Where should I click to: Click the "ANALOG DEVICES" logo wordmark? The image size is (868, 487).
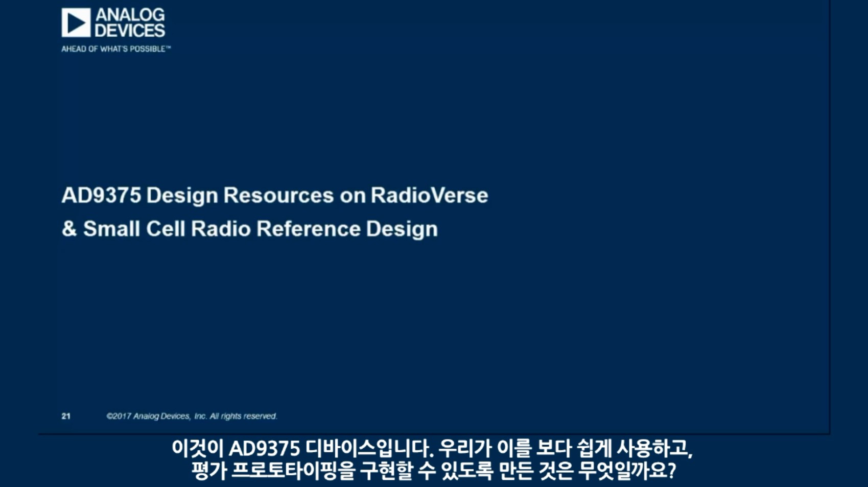coord(130,22)
